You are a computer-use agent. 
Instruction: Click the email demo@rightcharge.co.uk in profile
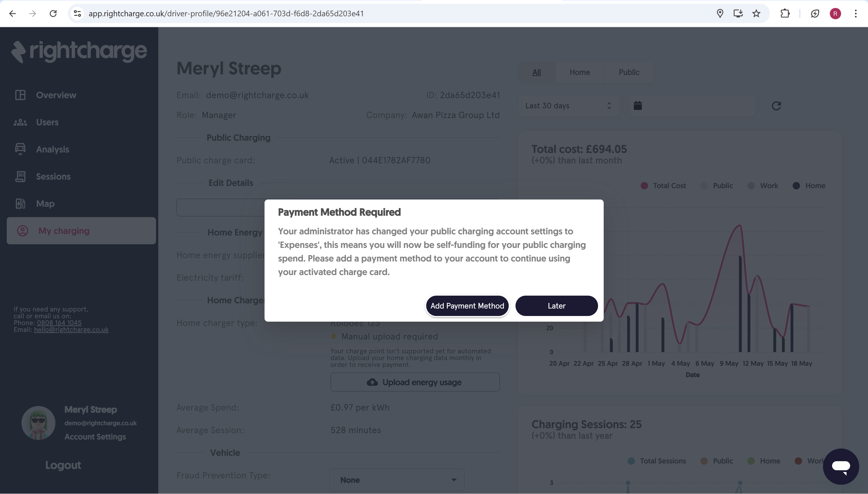(257, 95)
